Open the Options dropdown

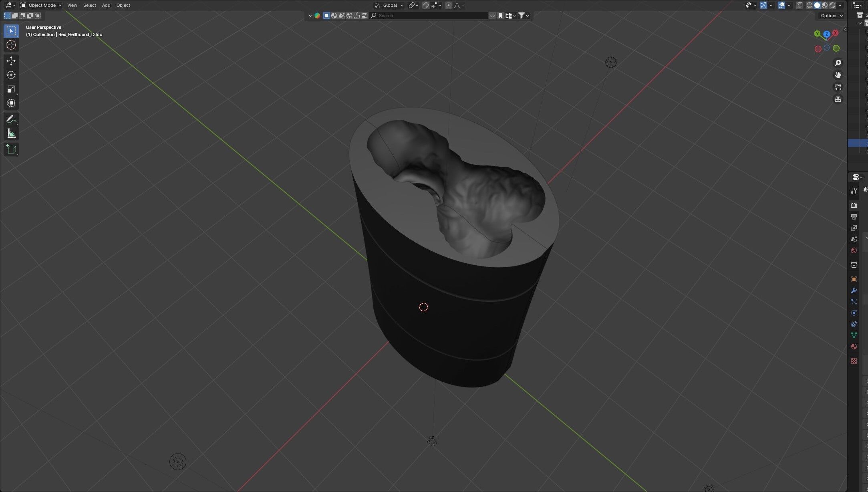coord(831,16)
